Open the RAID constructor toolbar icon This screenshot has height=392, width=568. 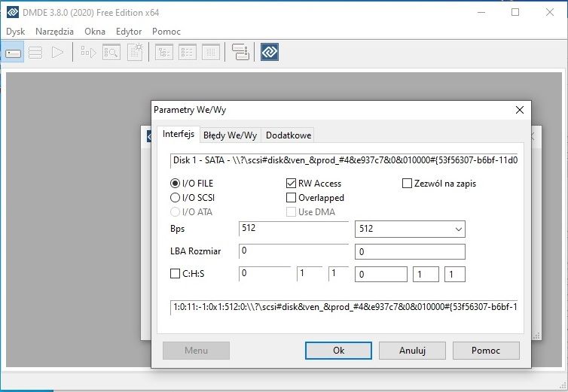click(x=240, y=52)
